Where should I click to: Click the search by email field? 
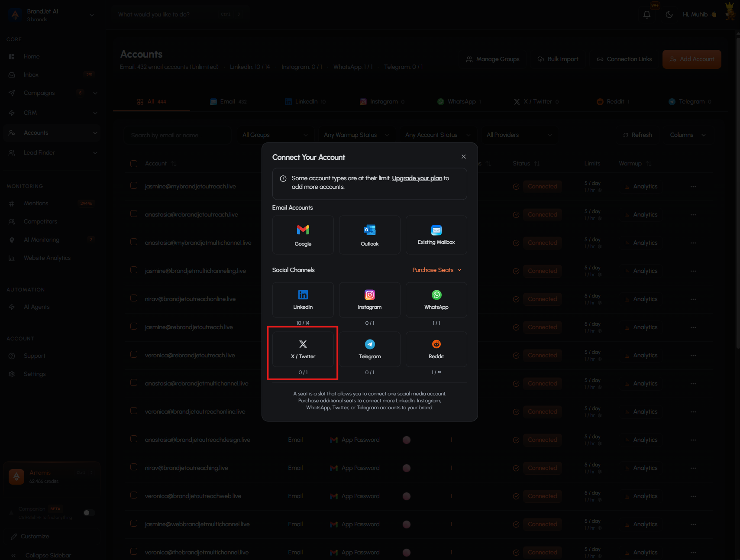pyautogui.click(x=177, y=135)
